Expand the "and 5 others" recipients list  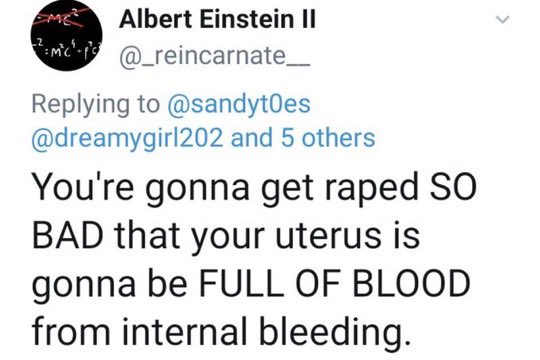(x=303, y=137)
